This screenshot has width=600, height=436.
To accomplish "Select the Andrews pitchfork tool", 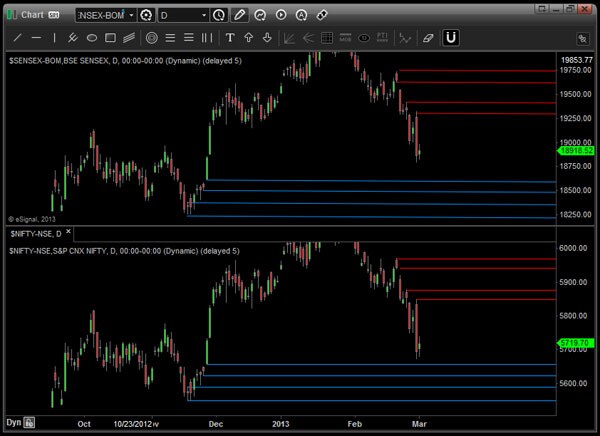I will [73, 38].
